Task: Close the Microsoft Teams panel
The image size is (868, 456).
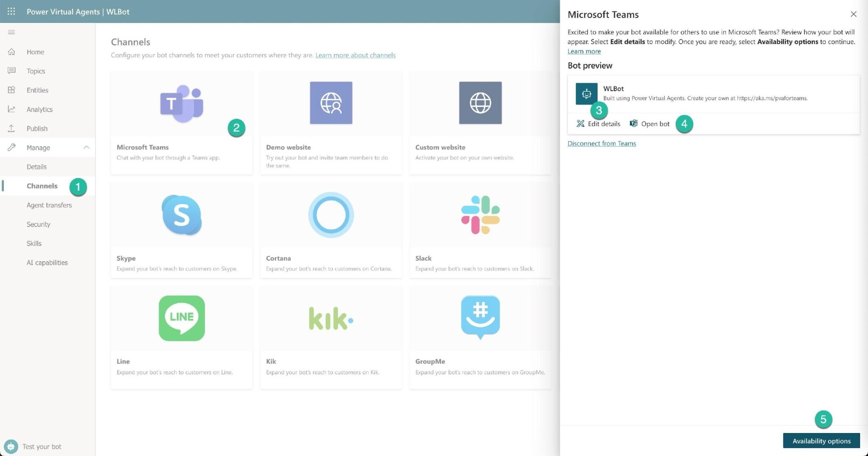Action: coord(854,14)
